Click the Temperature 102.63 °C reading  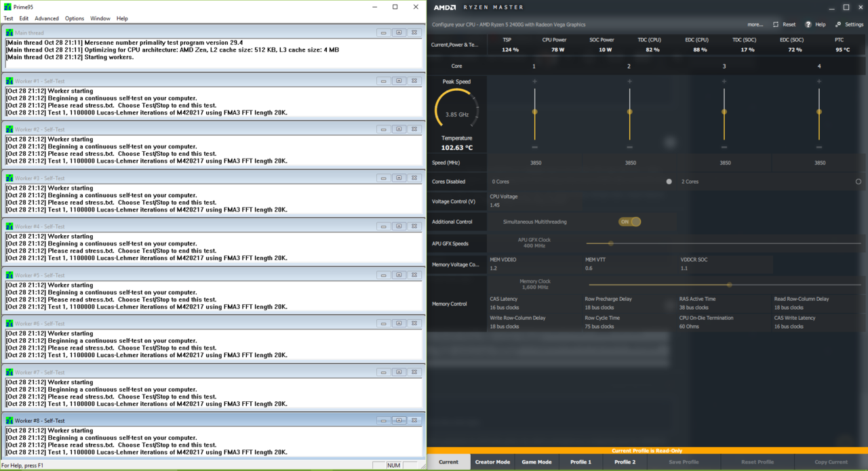tap(457, 148)
